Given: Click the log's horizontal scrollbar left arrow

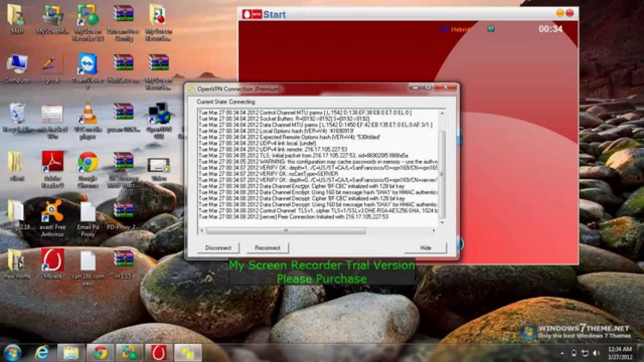Looking at the screenshot, I should [x=202, y=231].
